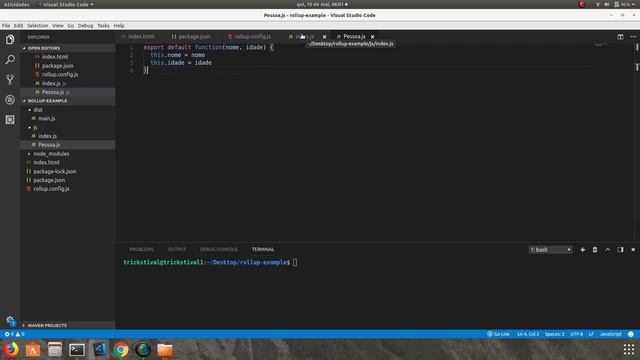
Task: Open the Selection menu
Action: (x=38, y=26)
